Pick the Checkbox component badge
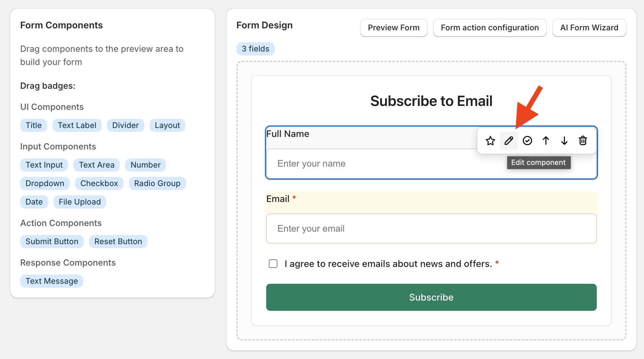Screen dimensions: 644x359 pyautogui.click(x=99, y=183)
